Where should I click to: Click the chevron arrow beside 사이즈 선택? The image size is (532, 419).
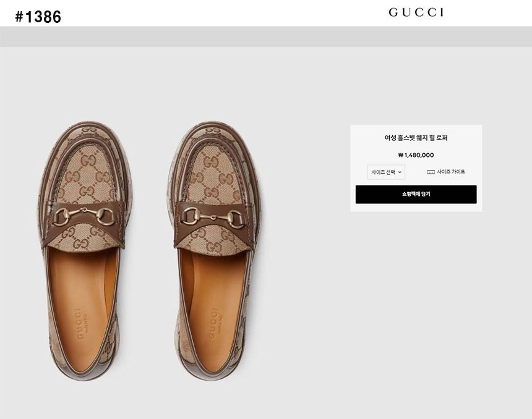click(400, 172)
